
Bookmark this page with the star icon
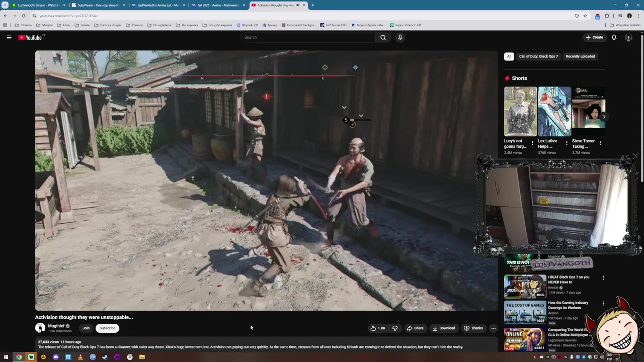click(585, 16)
